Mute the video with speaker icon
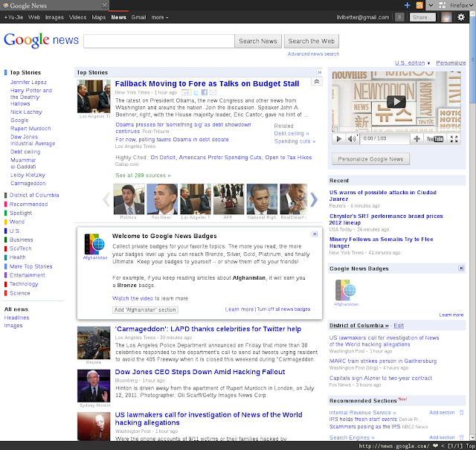 coord(352,139)
